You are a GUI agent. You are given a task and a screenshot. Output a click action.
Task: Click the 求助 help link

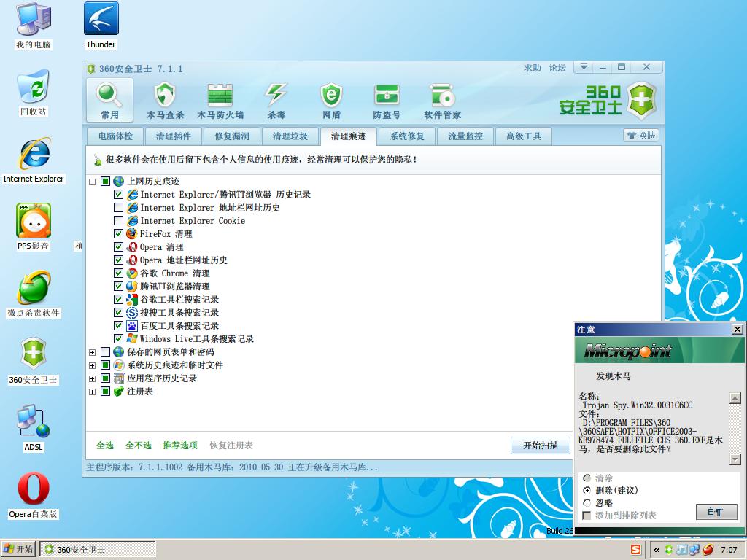[x=532, y=68]
